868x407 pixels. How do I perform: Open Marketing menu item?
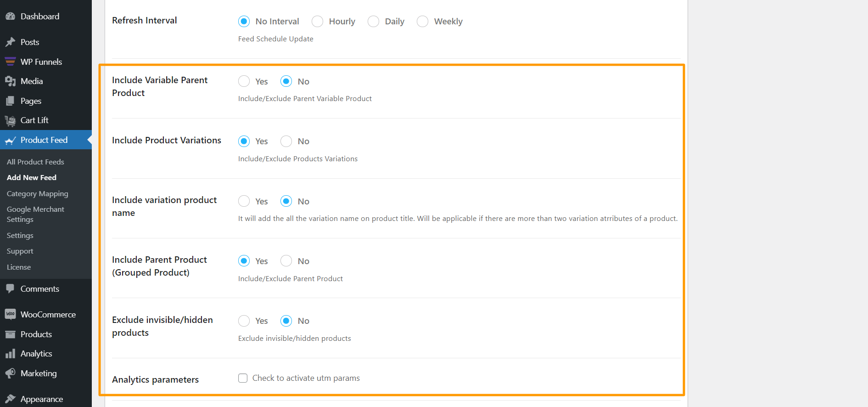(x=46, y=373)
